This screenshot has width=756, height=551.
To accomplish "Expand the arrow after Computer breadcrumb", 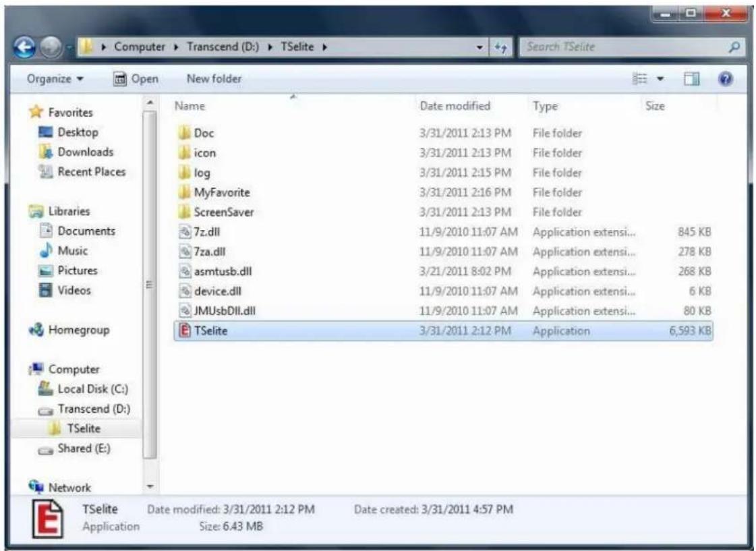I will point(176,47).
